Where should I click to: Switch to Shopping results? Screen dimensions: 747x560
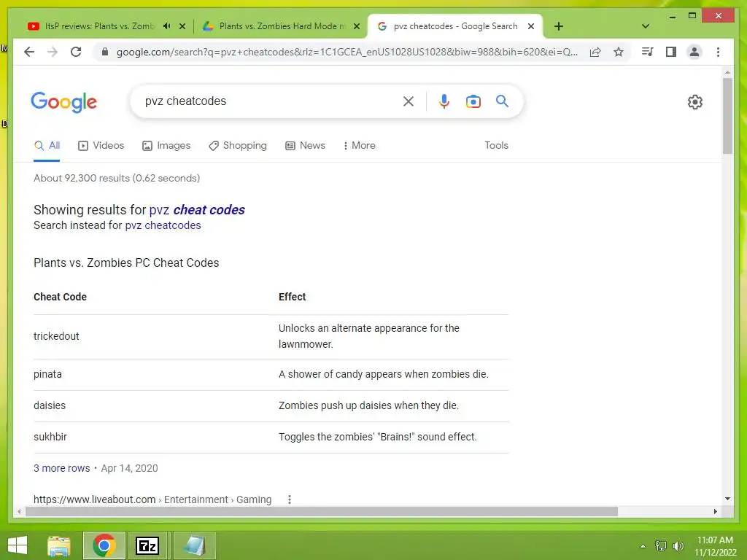click(238, 146)
